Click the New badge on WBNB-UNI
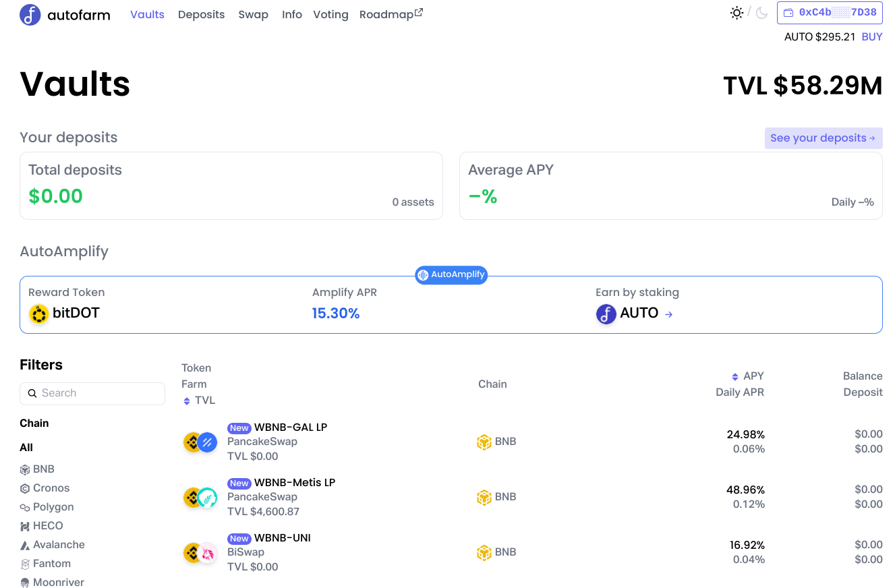Viewport: 895px width, 588px height. [x=239, y=539]
